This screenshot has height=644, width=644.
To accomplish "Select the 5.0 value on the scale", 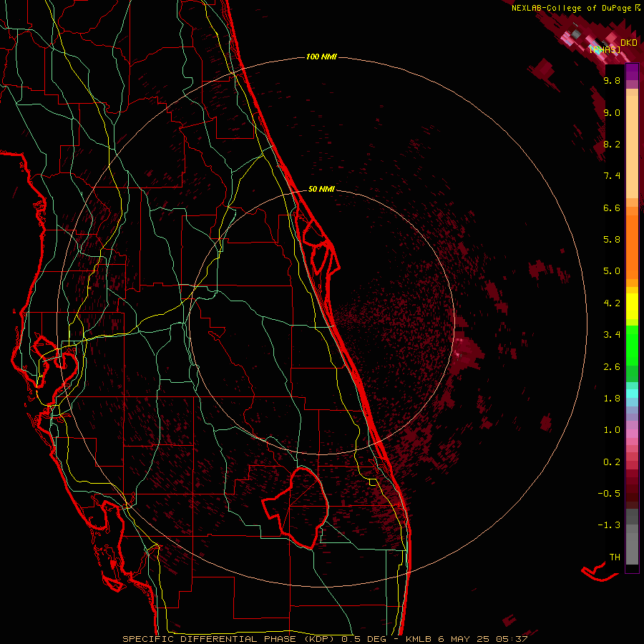I will 612,271.
